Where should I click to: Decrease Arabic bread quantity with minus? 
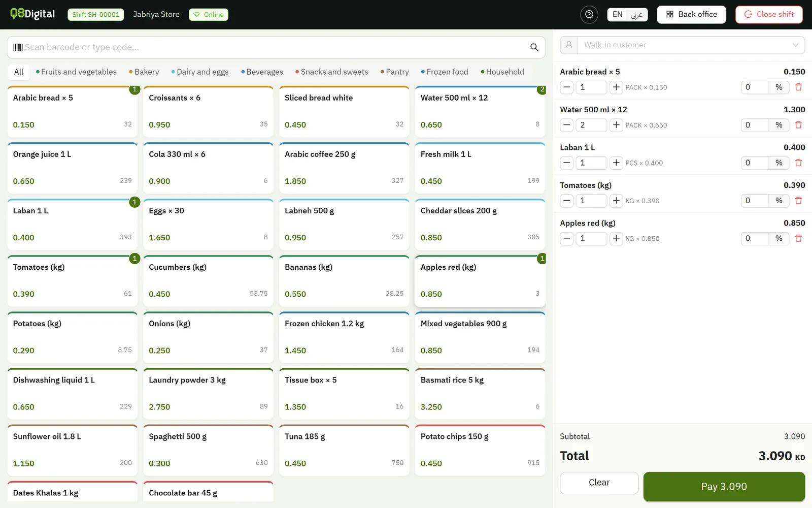tap(567, 87)
